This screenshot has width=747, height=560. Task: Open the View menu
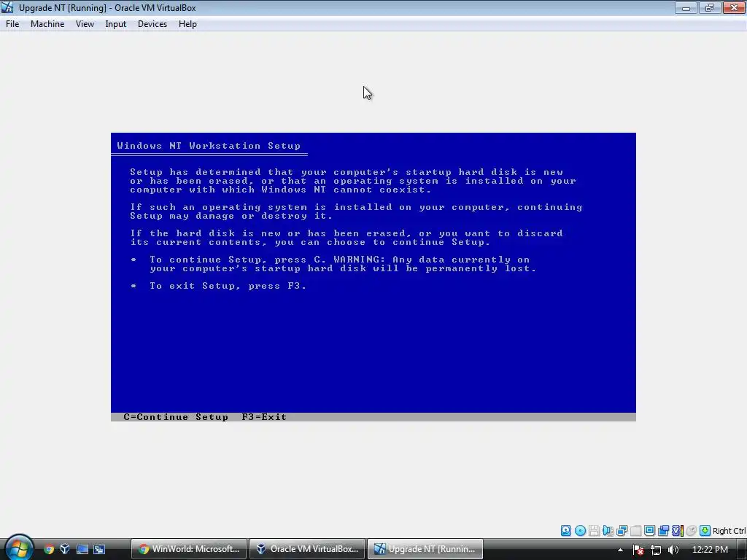[x=85, y=24]
